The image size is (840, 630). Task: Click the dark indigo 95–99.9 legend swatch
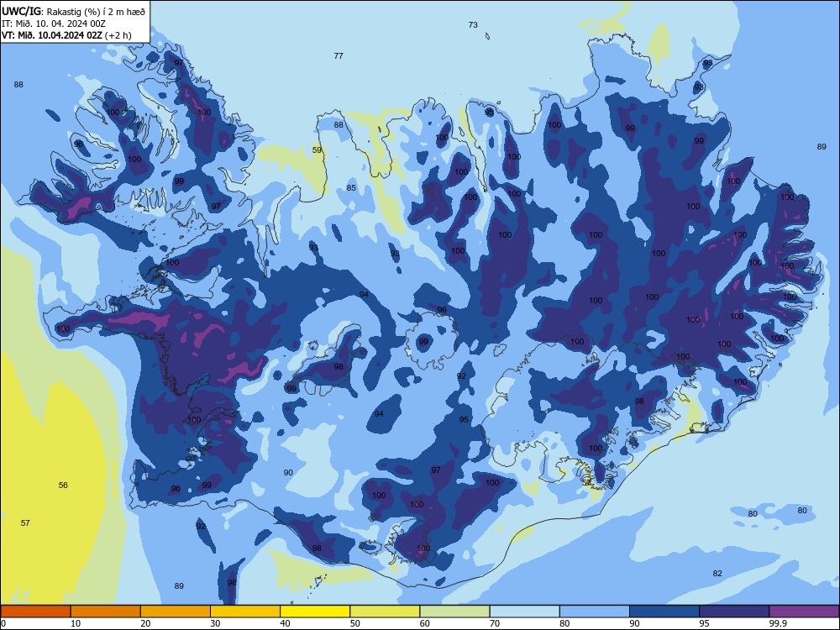click(x=734, y=612)
